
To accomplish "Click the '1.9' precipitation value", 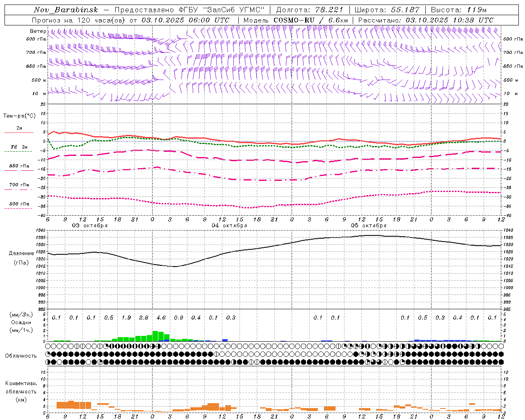I will pos(126,318).
